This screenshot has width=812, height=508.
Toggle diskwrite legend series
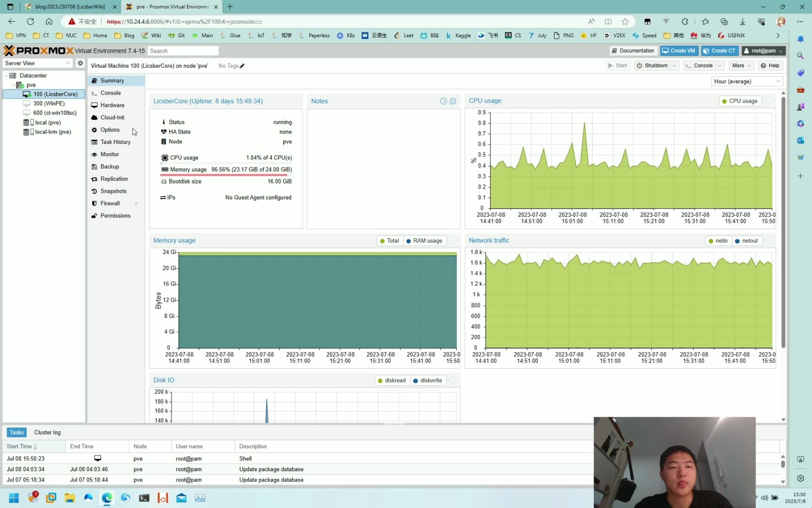(x=428, y=381)
